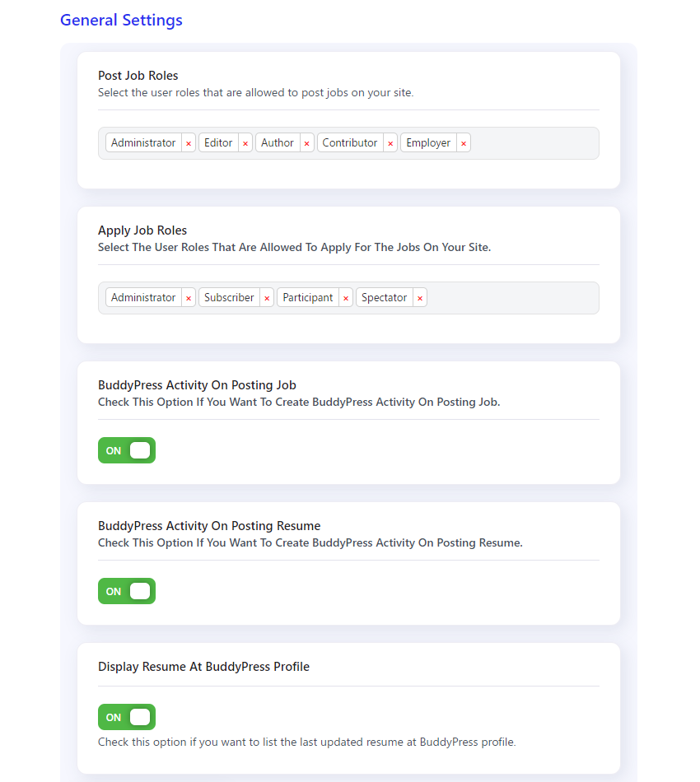Click the Contributor tag label

[350, 143]
